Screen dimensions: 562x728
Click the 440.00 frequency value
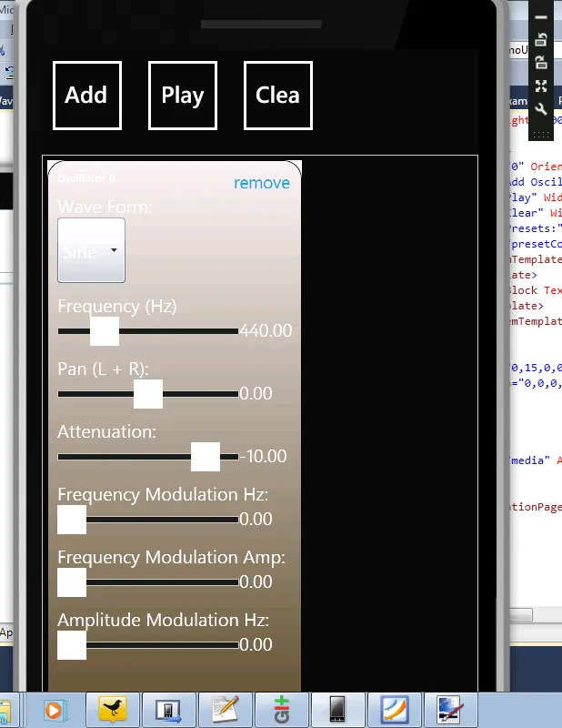[x=266, y=330]
